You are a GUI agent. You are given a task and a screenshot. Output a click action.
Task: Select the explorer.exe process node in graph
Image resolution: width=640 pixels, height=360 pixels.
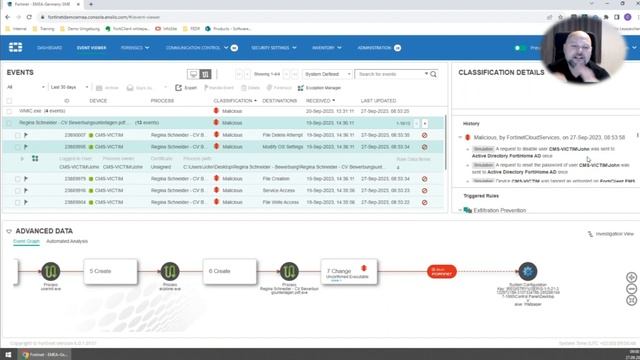[170, 271]
